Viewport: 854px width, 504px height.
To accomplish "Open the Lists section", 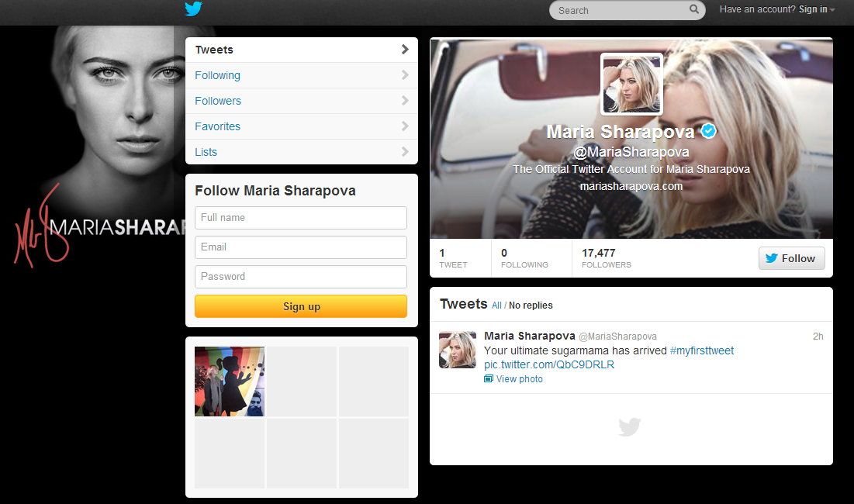I will point(302,152).
